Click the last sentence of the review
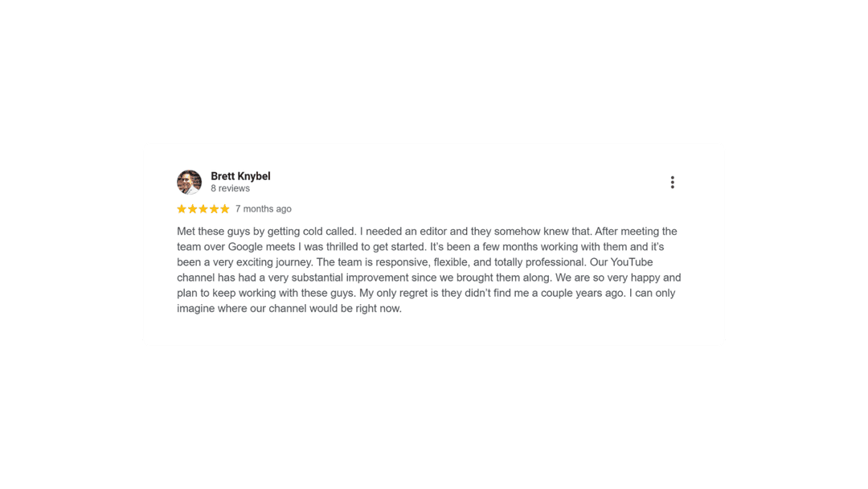Screen dimensions: 868x489 click(289, 308)
